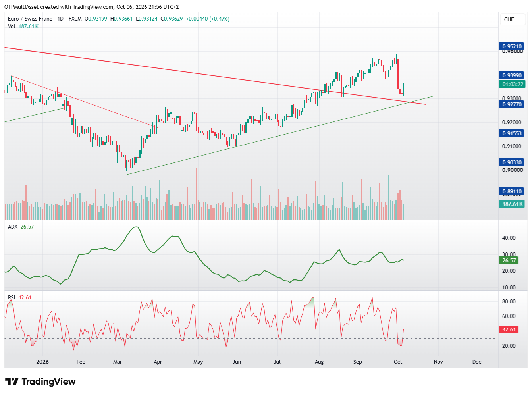Click the 0.90330 price level label
532x395 pixels.
pyautogui.click(x=512, y=162)
